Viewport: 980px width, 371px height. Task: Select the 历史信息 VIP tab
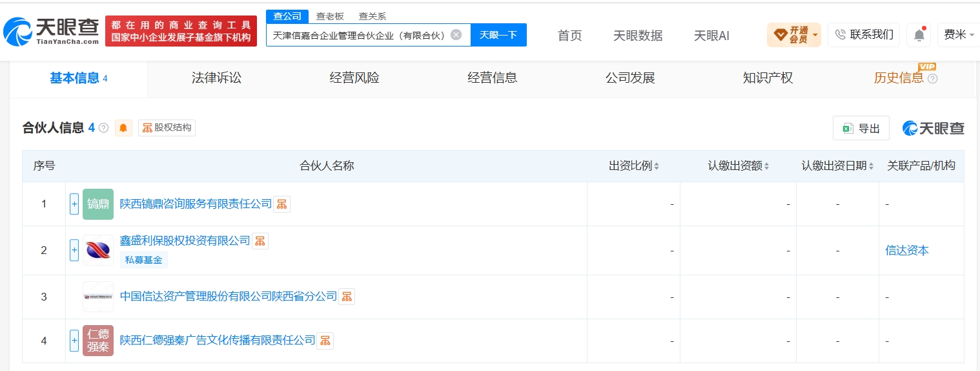(899, 78)
